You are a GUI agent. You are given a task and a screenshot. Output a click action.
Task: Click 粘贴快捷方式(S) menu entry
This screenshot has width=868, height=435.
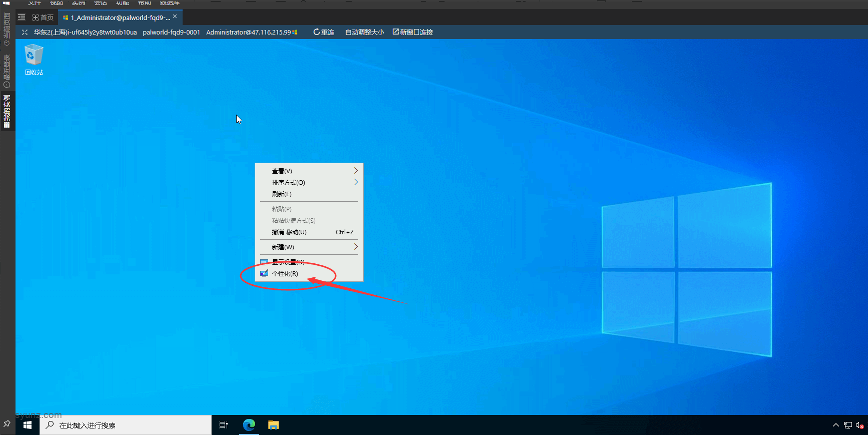coord(309,220)
